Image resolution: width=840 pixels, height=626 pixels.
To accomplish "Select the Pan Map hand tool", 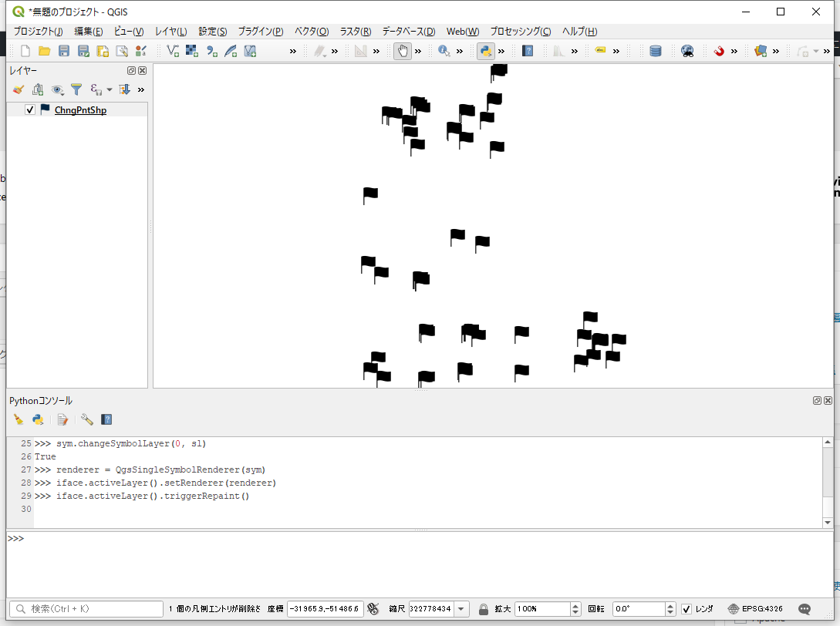I will (x=403, y=51).
